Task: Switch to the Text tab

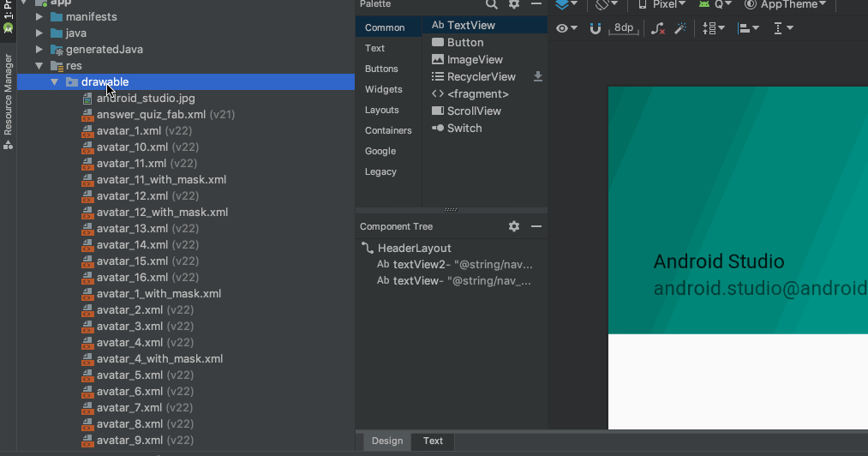Action: pyautogui.click(x=433, y=441)
